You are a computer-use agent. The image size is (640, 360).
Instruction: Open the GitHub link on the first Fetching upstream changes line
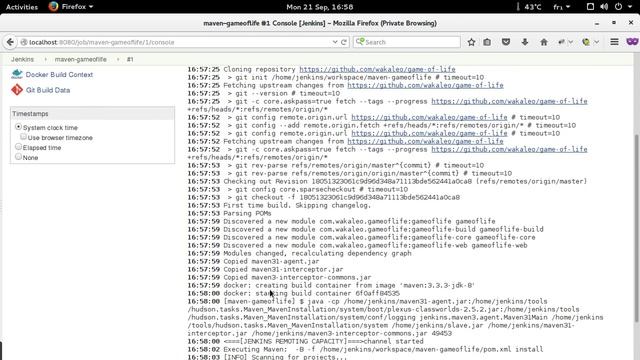[x=425, y=85]
